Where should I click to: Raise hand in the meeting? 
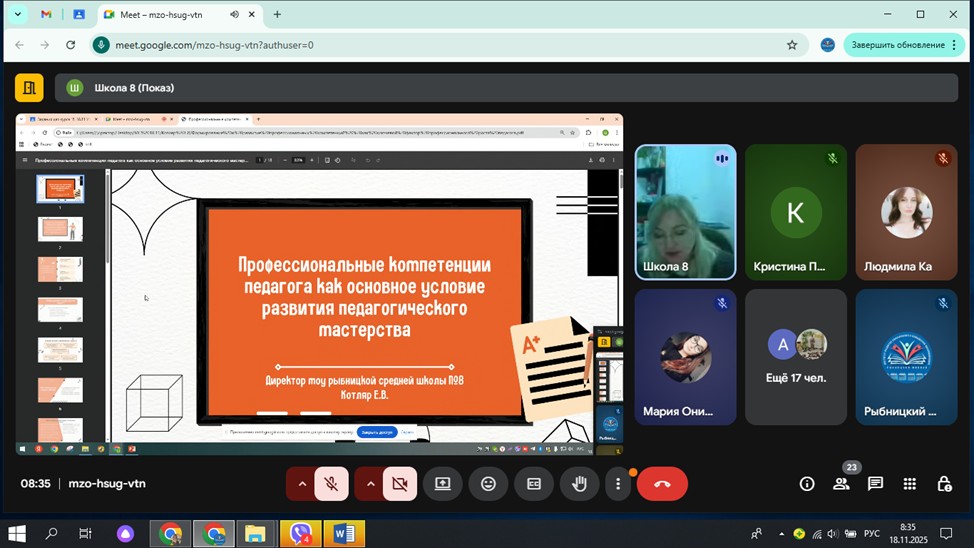click(579, 484)
